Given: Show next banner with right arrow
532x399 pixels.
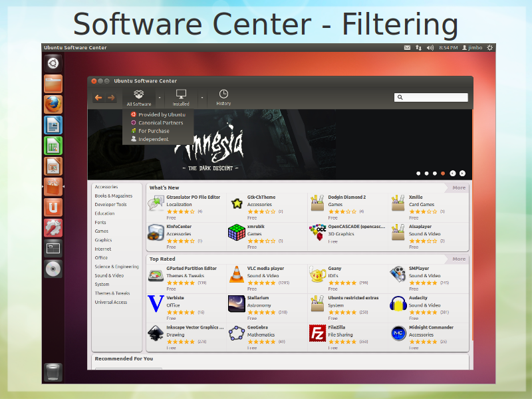Looking at the screenshot, I should [462, 174].
